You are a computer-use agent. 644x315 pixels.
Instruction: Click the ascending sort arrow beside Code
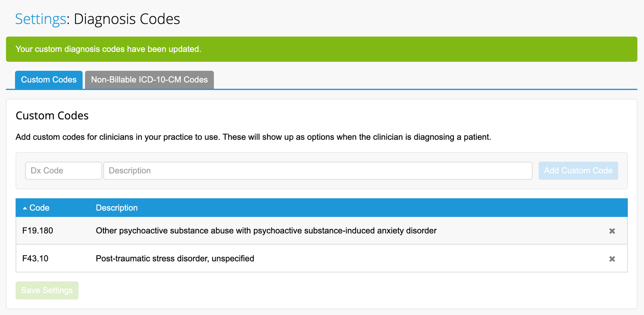(x=25, y=208)
